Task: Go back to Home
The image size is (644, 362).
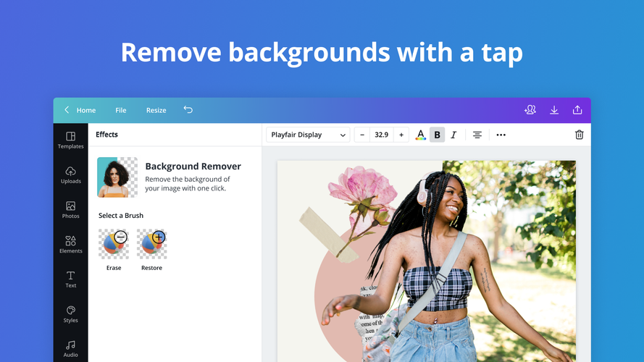Action: tap(80, 110)
